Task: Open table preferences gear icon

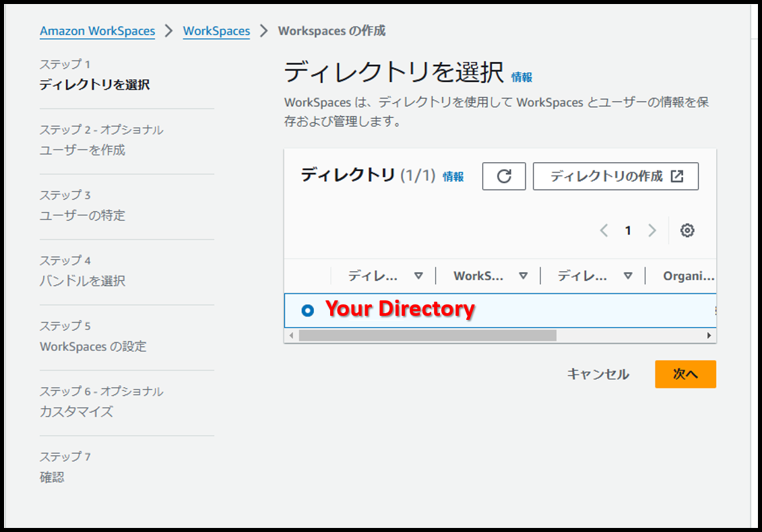Action: [x=687, y=230]
